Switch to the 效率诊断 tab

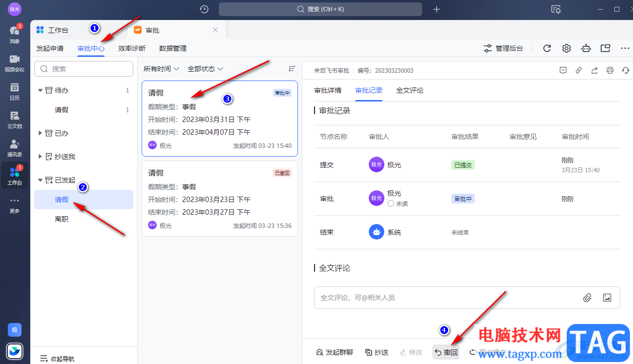(x=132, y=48)
